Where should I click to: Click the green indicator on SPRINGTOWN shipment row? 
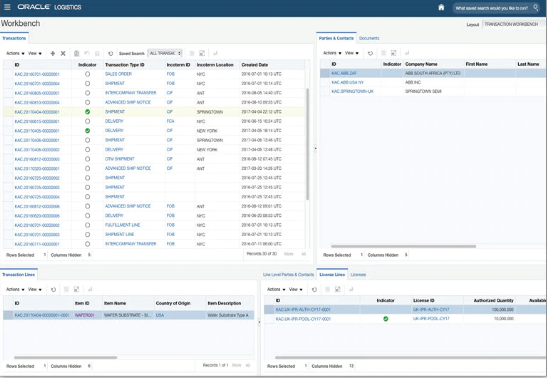88,112
